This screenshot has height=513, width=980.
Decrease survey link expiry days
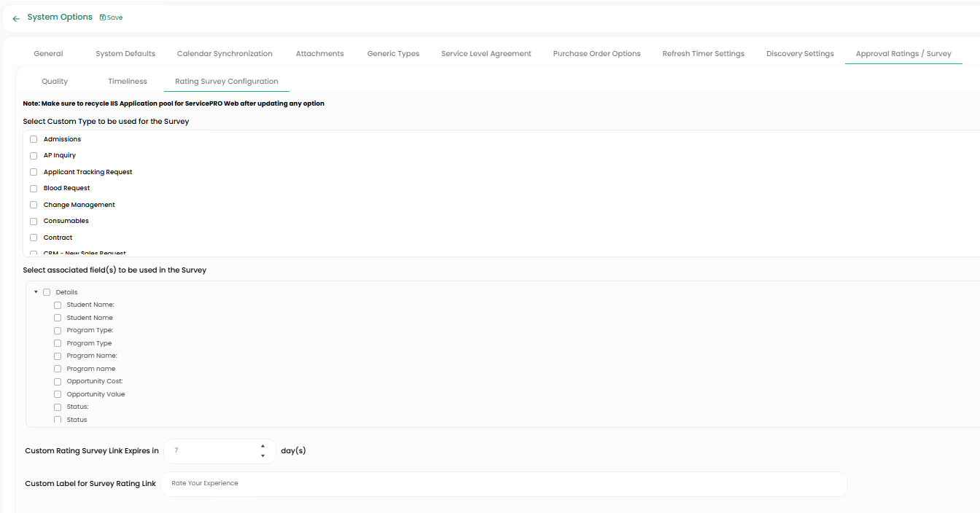tap(262, 456)
